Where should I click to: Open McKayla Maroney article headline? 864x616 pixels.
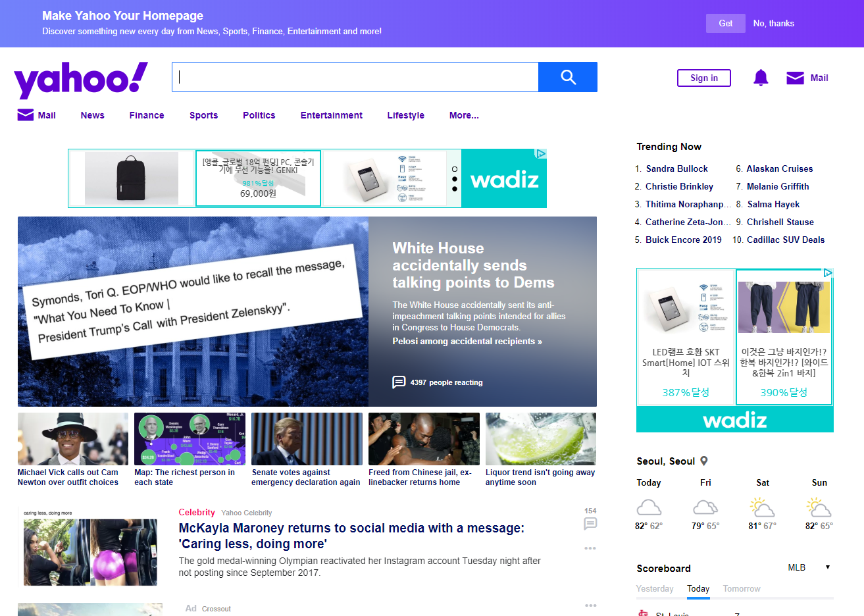[351, 536]
